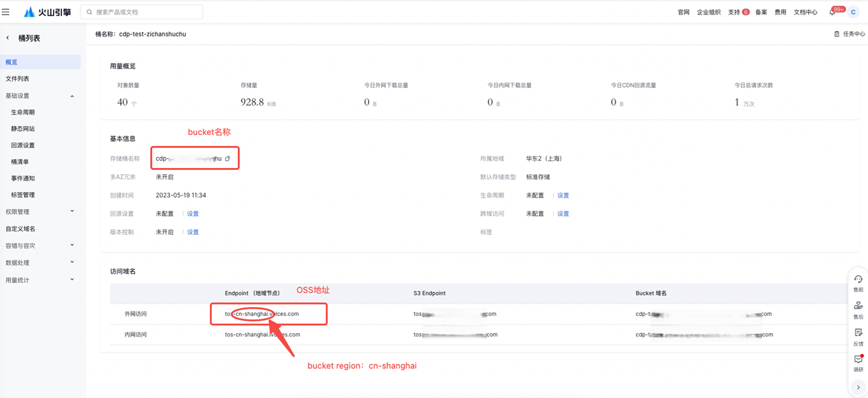Open the pre-sales support icon
The height and width of the screenshot is (398, 868).
pyautogui.click(x=858, y=282)
